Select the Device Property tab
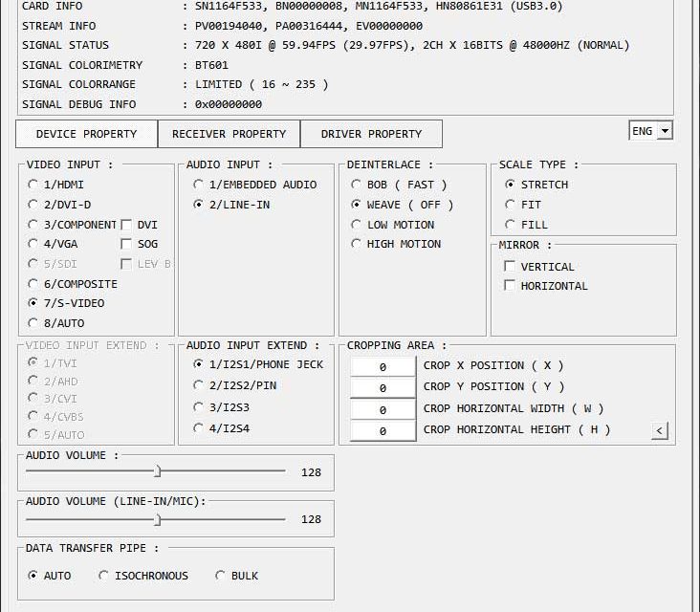700x612 pixels. (86, 134)
